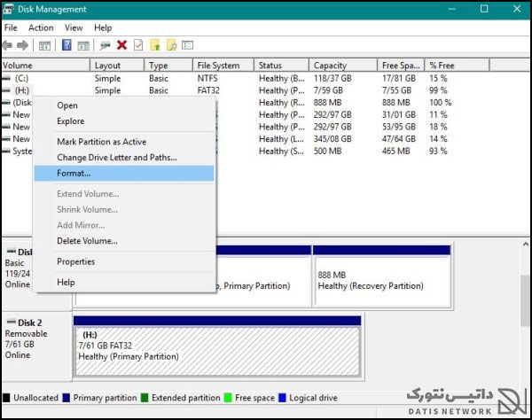
Task: Click the NTFS file system cell
Action: pyautogui.click(x=207, y=78)
